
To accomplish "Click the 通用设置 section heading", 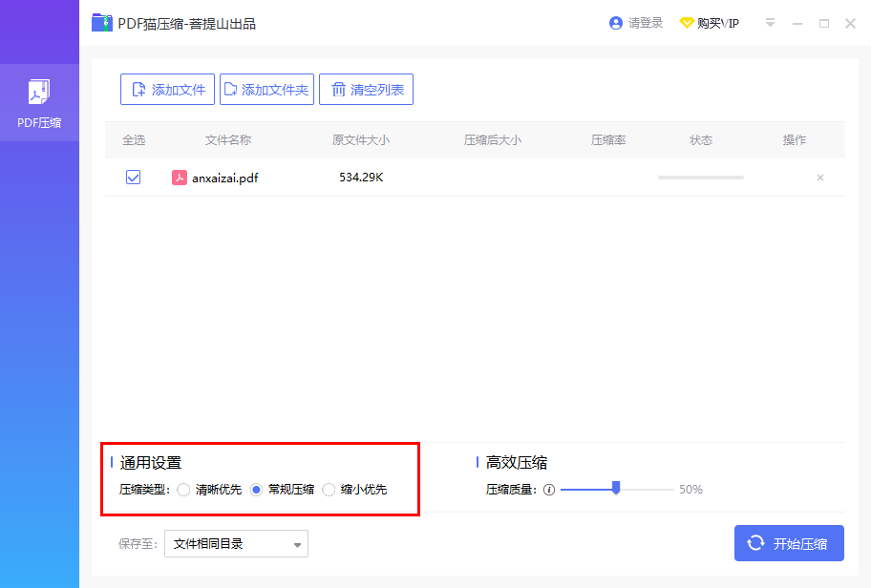I will pos(151,463).
